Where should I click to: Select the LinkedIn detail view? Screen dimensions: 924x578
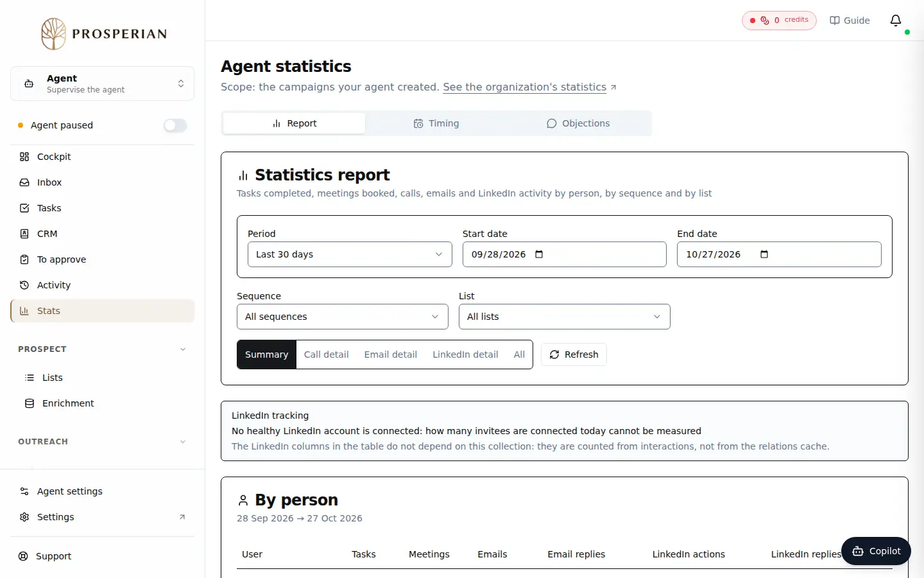[x=465, y=355]
